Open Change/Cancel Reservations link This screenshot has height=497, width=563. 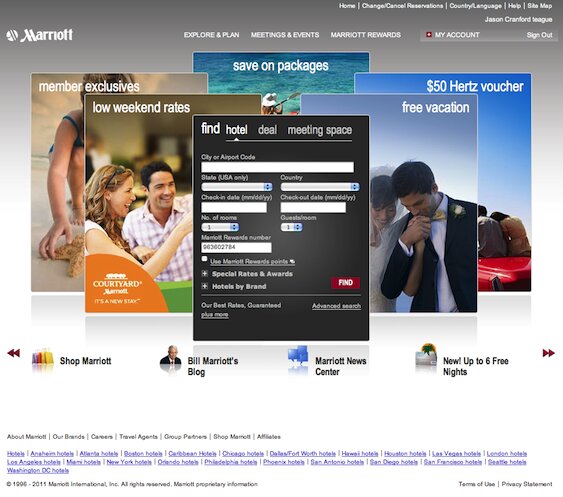click(402, 6)
